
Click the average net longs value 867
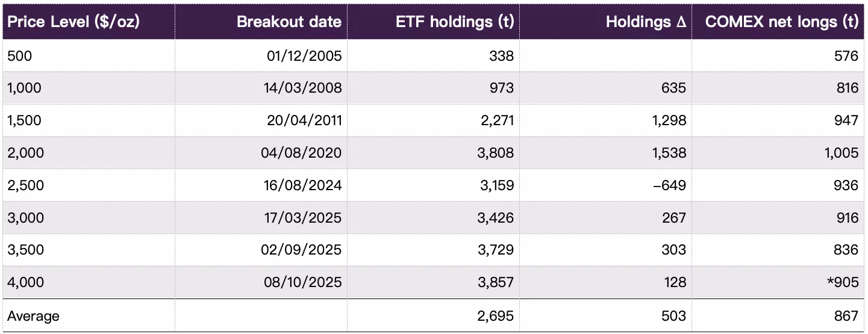(x=847, y=316)
